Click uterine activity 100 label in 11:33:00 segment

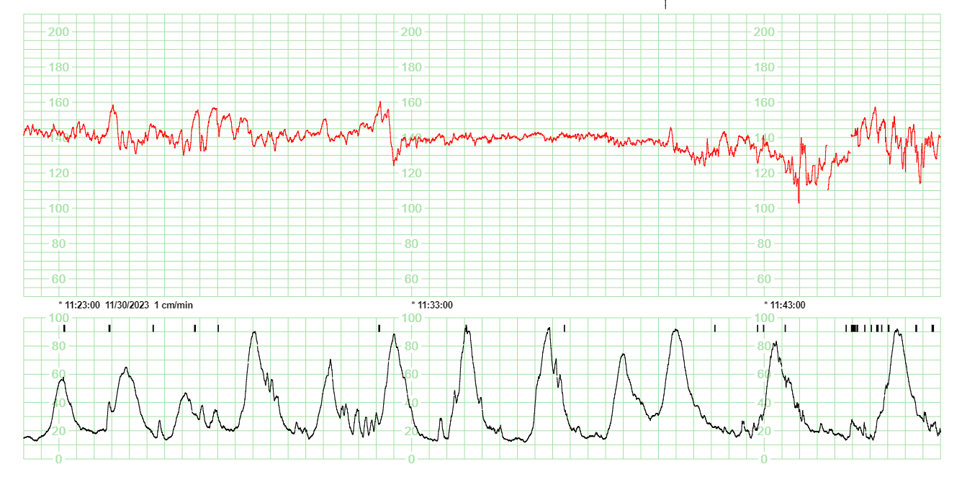click(x=411, y=318)
